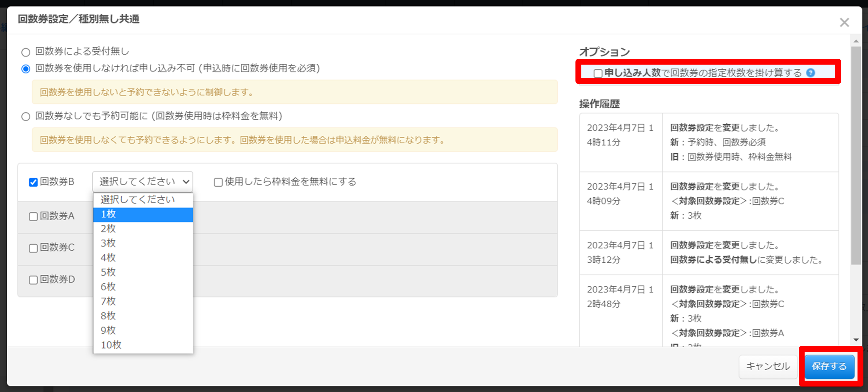
Task: Pick 3枚 in the ticket count list
Action: tap(143, 243)
